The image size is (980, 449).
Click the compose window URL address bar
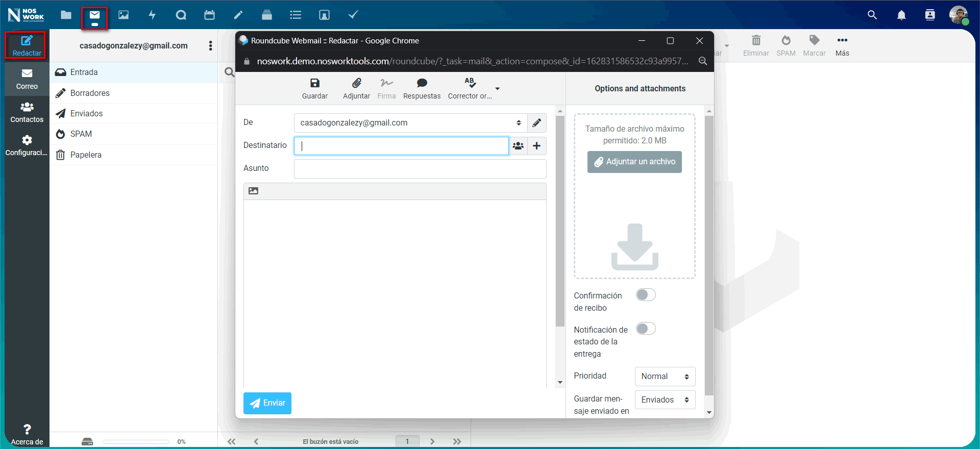point(472,61)
